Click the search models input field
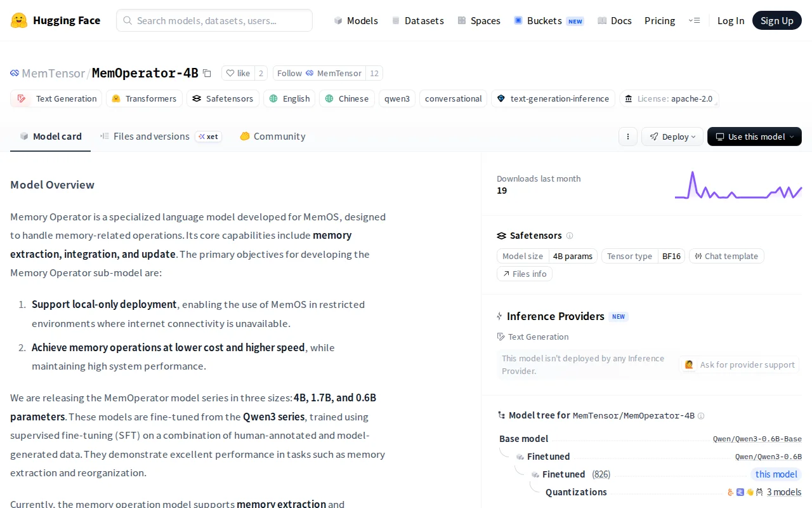This screenshot has height=508, width=812. click(214, 20)
